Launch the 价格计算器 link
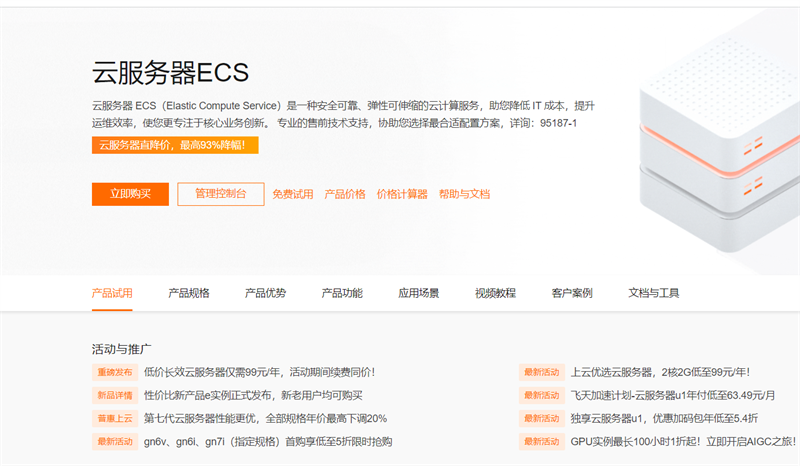This screenshot has width=800, height=466. click(402, 194)
